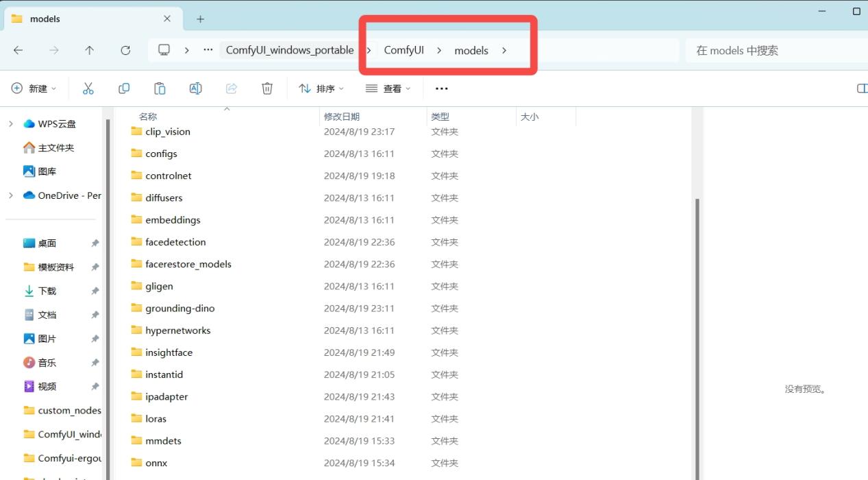Select the embeddings folder
The image size is (868, 480).
[173, 220]
